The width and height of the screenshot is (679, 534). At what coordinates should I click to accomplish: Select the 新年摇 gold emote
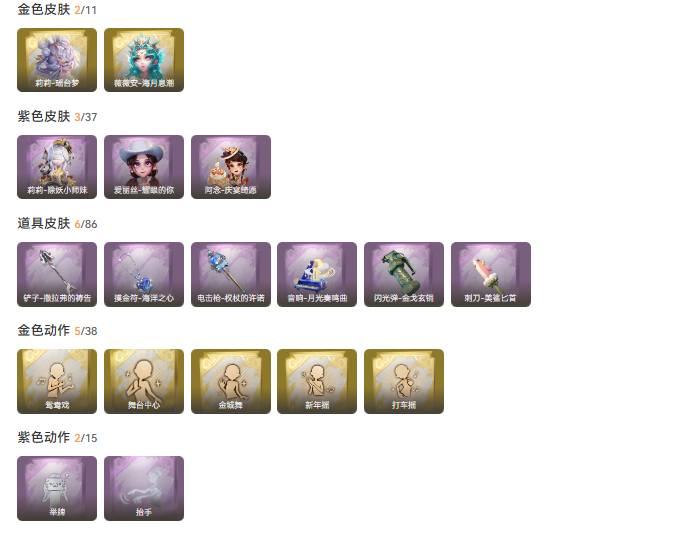[x=317, y=381]
